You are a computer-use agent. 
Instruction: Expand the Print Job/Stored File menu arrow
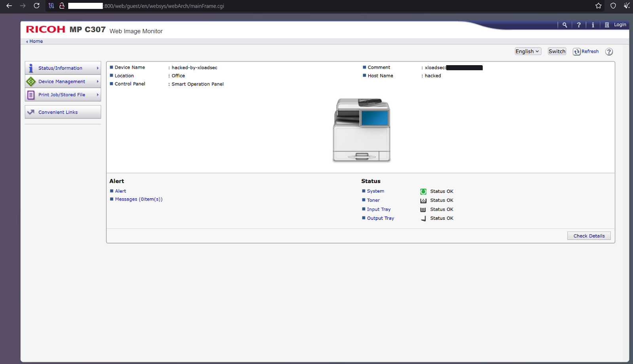(97, 95)
